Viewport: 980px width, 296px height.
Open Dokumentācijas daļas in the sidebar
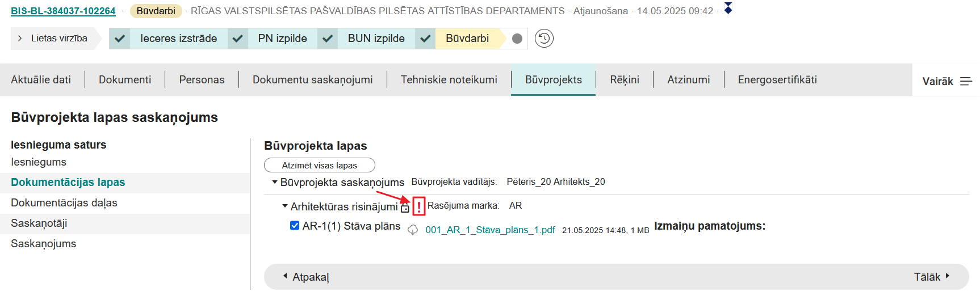pos(64,203)
